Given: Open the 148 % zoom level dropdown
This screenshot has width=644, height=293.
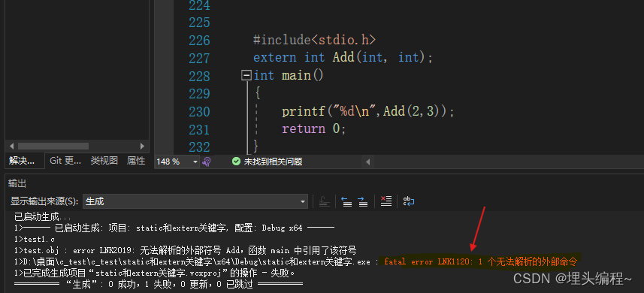Looking at the screenshot, I should pyautogui.click(x=177, y=162).
